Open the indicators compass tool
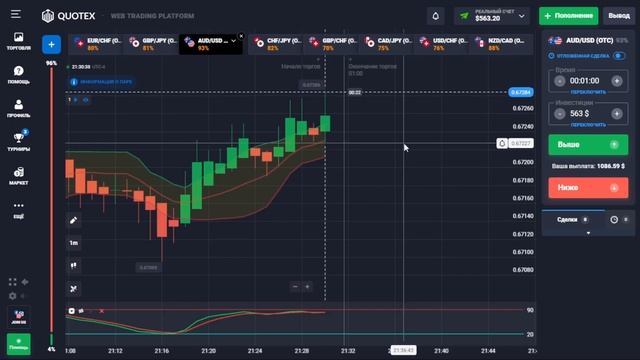Image resolution: width=640 pixels, height=360 pixels. 73,289
